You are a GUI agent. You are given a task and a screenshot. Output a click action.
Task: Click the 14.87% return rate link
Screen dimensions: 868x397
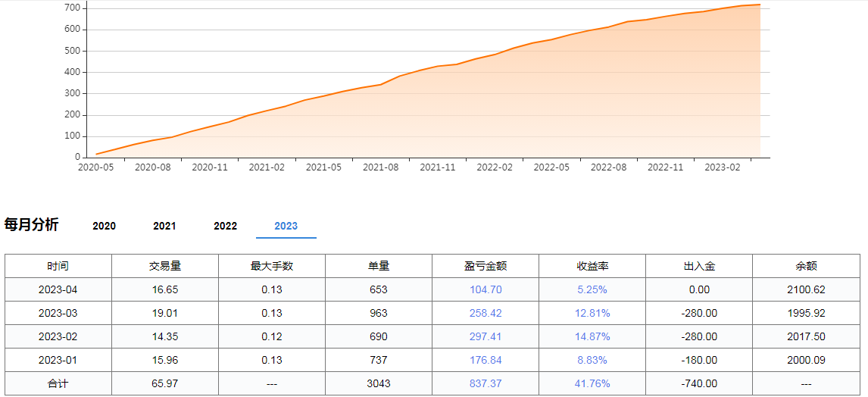(592, 336)
